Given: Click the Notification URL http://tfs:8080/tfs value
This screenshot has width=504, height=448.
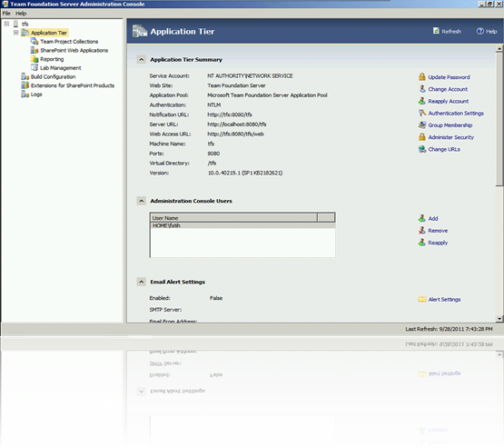Looking at the screenshot, I should click(230, 114).
